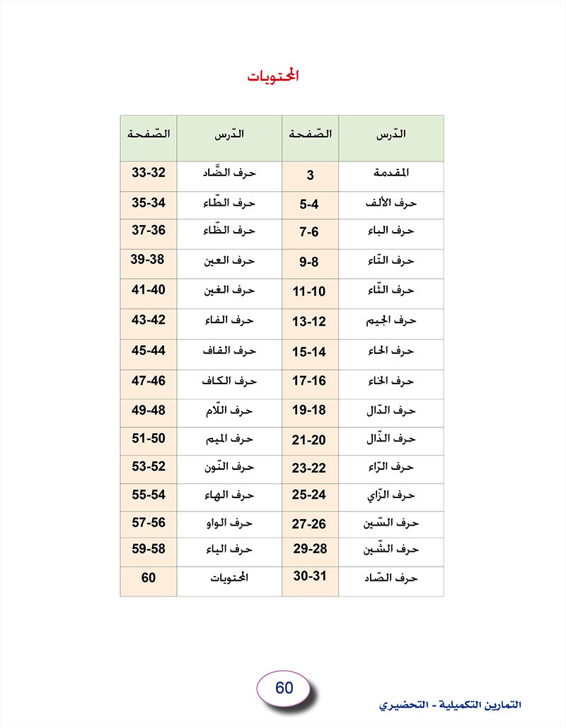
Task: Click the page range 33-32 cell
Action: click(149, 173)
